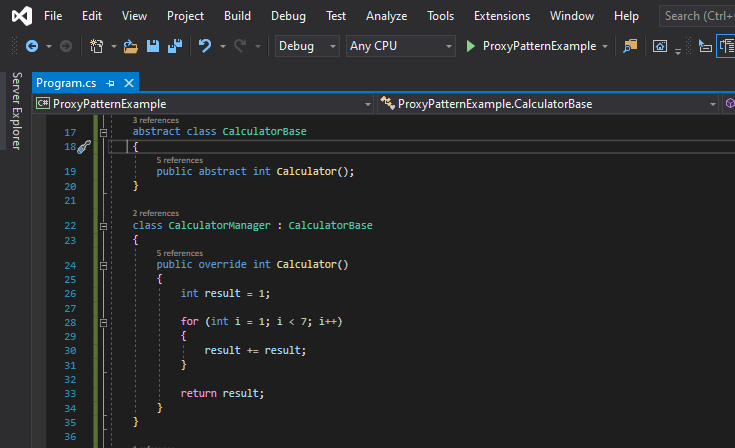This screenshot has height=448, width=735.
Task: Click the Save All icon
Action: click(x=175, y=46)
